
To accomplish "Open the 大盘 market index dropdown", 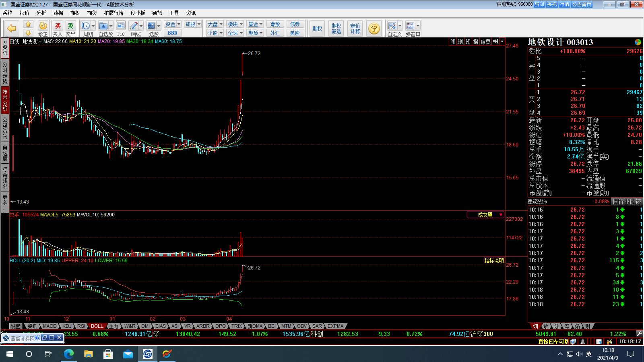I will [215, 24].
